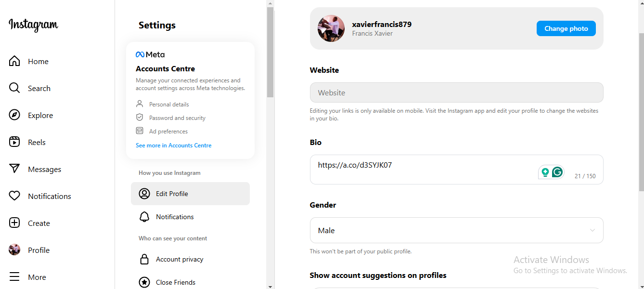Viewport: 644px width, 289px height.
Task: Click the settings panel vertical scrollbar
Action: (270, 53)
